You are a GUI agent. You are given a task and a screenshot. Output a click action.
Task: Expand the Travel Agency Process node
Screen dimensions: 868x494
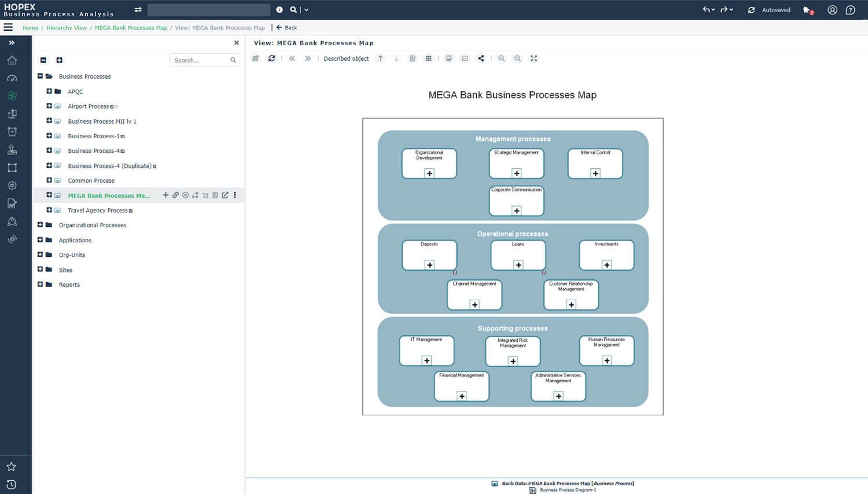tap(49, 210)
